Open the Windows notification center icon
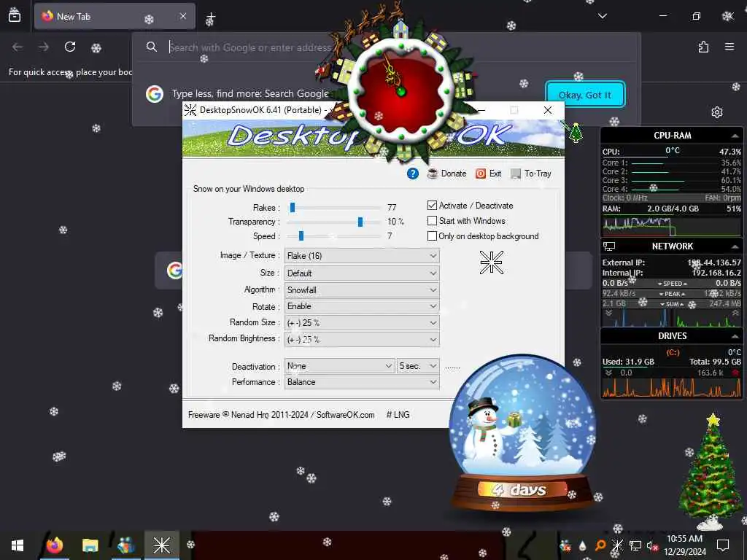The width and height of the screenshot is (747, 560). pos(723,545)
